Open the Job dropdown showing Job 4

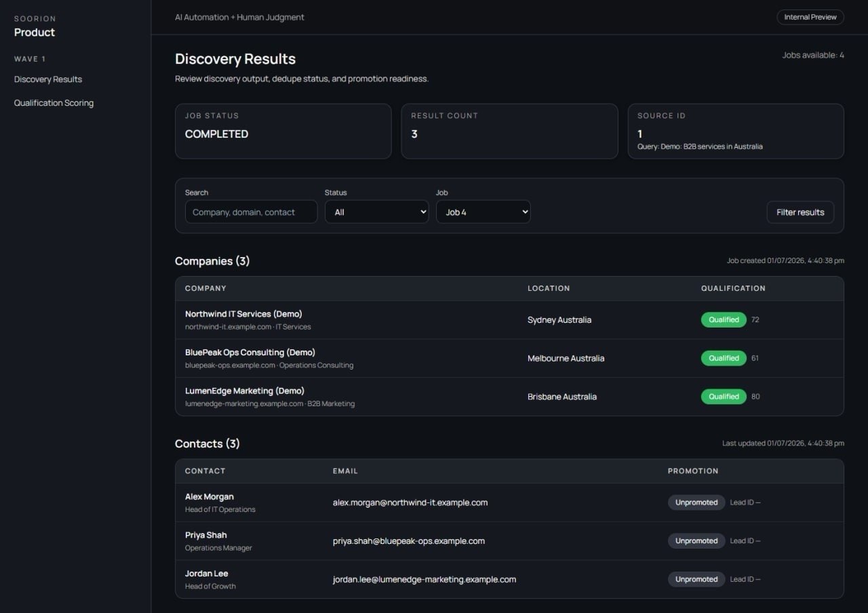(x=483, y=212)
